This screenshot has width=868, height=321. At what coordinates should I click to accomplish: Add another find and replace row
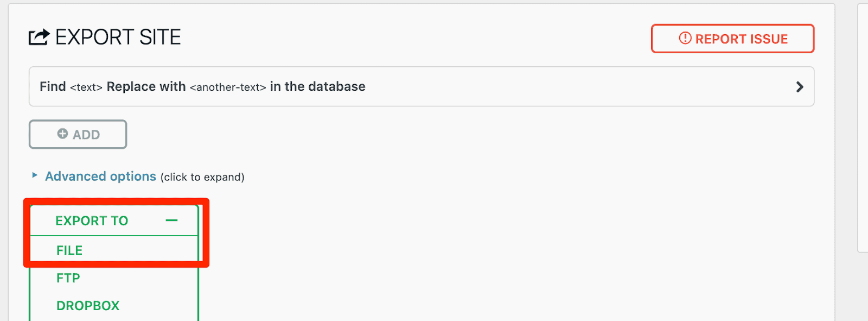78,134
